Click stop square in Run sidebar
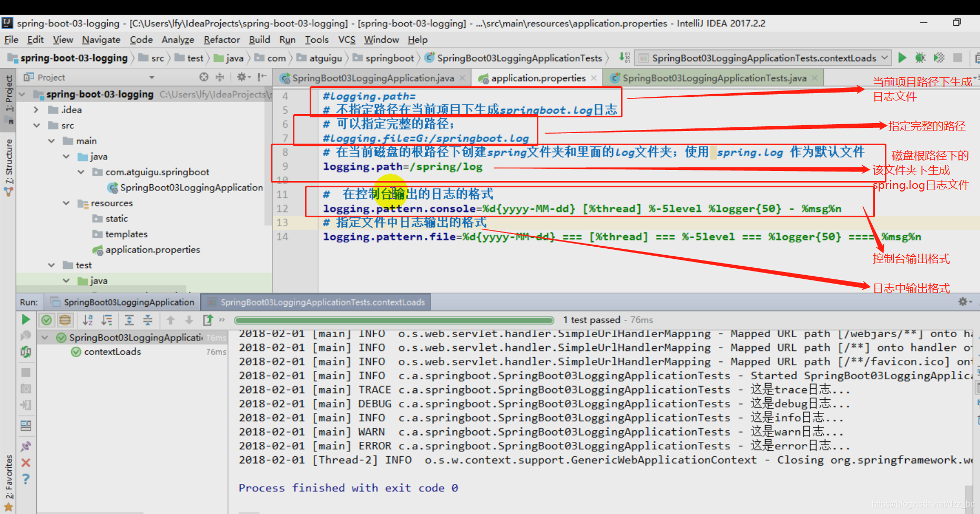The image size is (980, 514). pyautogui.click(x=25, y=372)
